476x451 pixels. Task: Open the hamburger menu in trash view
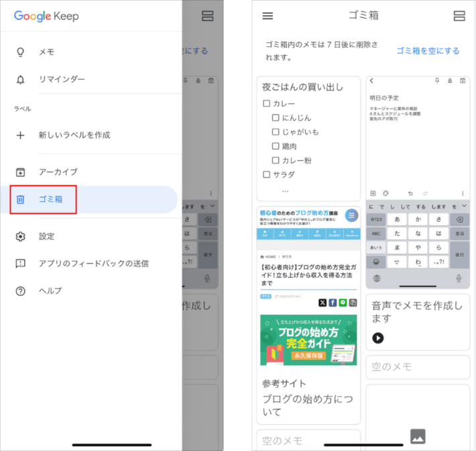(x=267, y=16)
